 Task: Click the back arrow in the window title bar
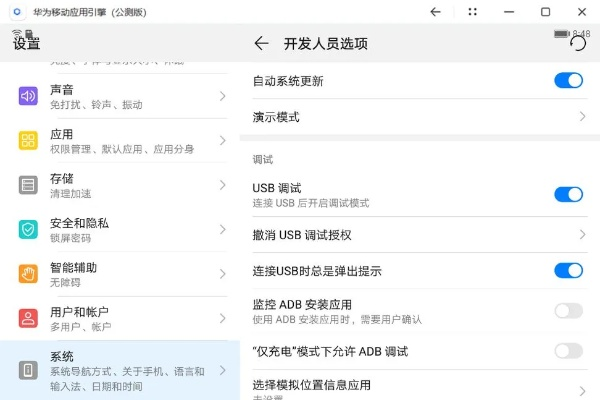(x=435, y=12)
